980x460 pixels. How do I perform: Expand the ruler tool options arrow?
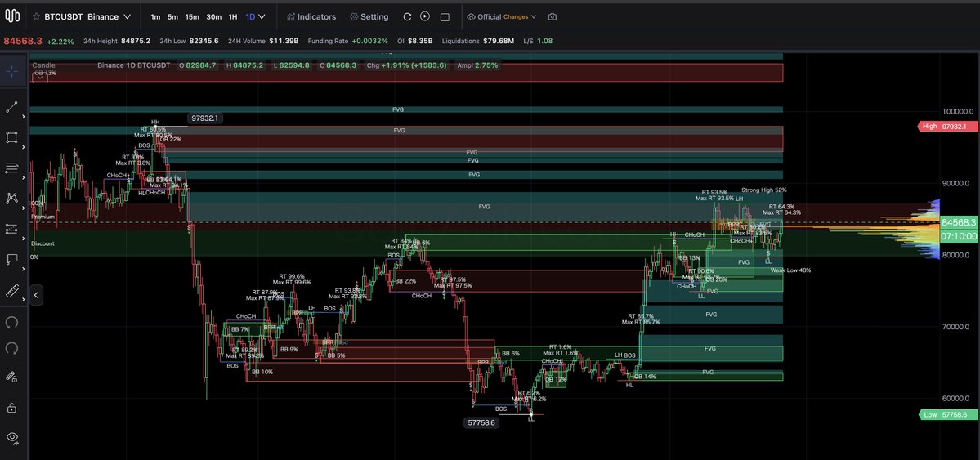[24, 300]
